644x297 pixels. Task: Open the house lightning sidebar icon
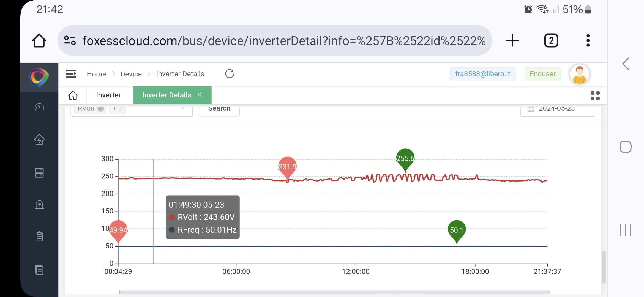pyautogui.click(x=39, y=139)
